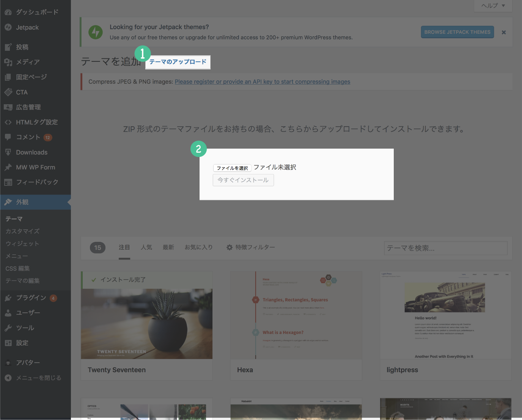The width and height of the screenshot is (522, 420).
Task: Select the Twenty Seventeen theme thumbnail
Action: tap(147, 324)
